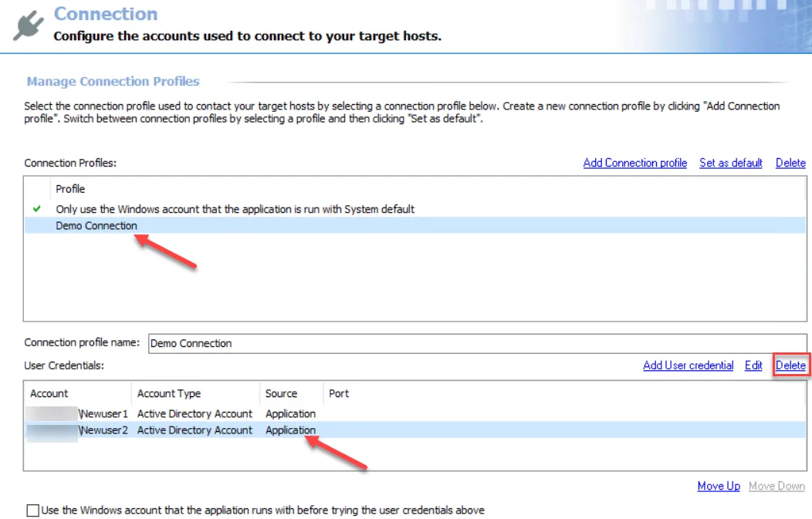Select the Windows account System default profile
Image resolution: width=812 pixels, height=519 pixels.
tap(414, 209)
